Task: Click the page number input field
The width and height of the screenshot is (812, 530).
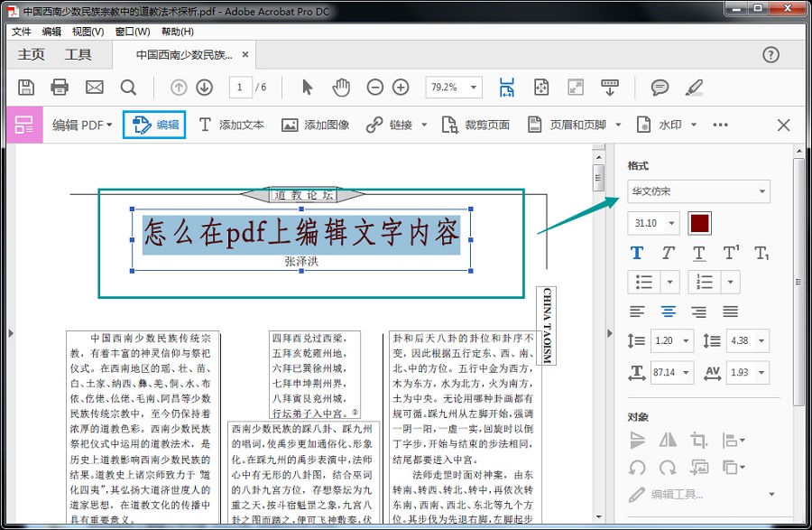Action: coord(240,87)
